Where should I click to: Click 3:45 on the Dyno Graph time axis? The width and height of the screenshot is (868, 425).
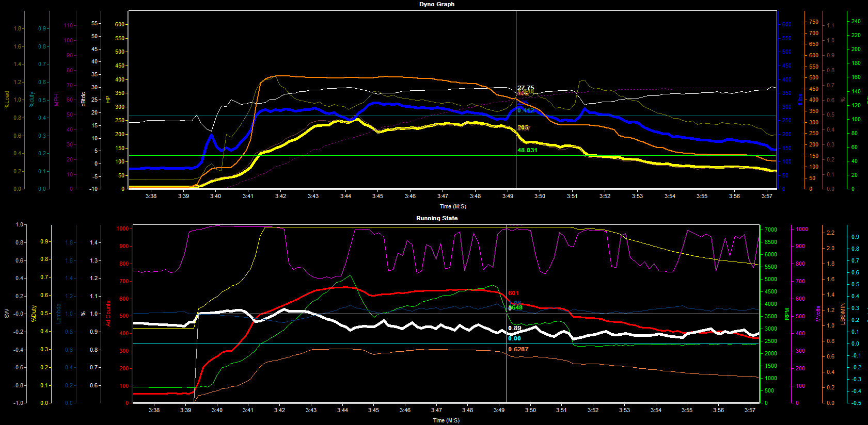click(378, 196)
